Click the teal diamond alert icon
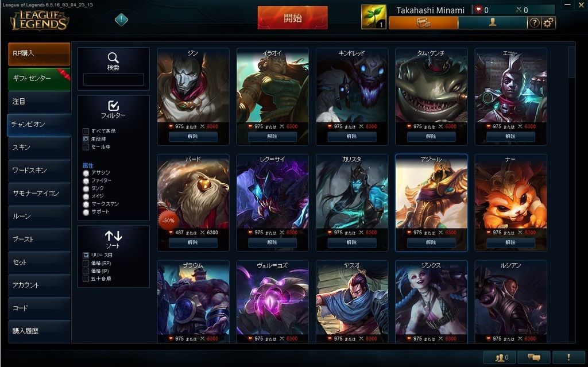Viewport: 588px width, 367px height. click(121, 20)
